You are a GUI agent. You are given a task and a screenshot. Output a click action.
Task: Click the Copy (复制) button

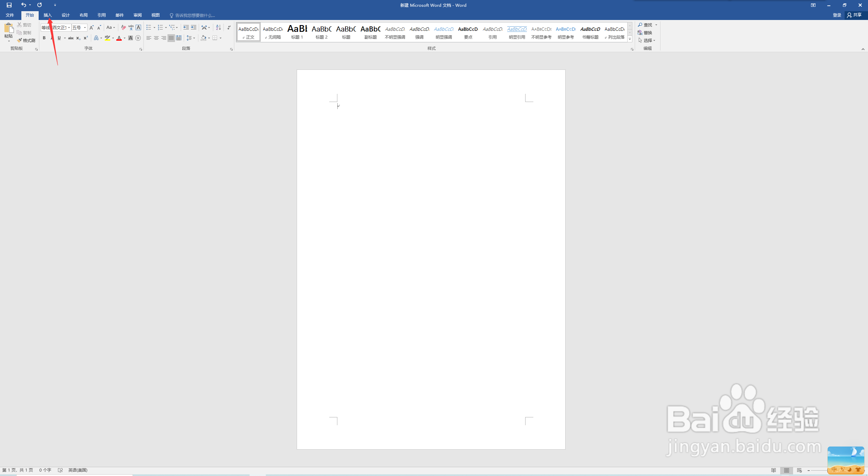pos(24,33)
